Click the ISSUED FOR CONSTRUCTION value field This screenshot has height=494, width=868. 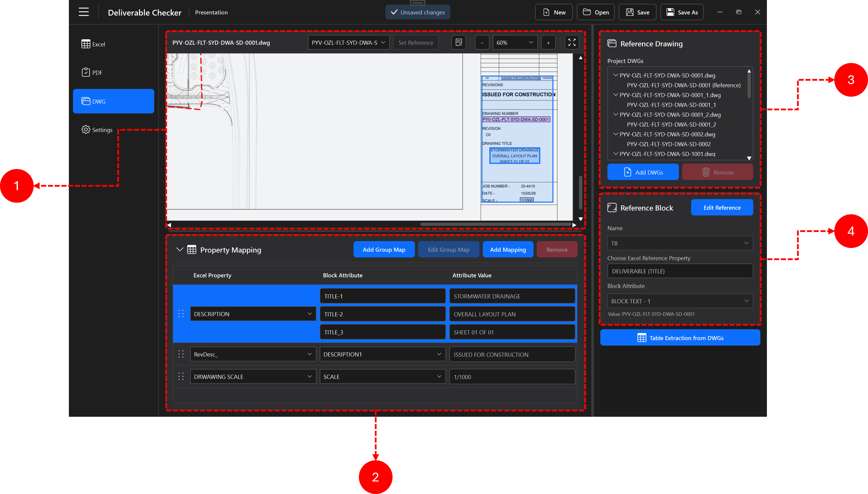(x=512, y=354)
